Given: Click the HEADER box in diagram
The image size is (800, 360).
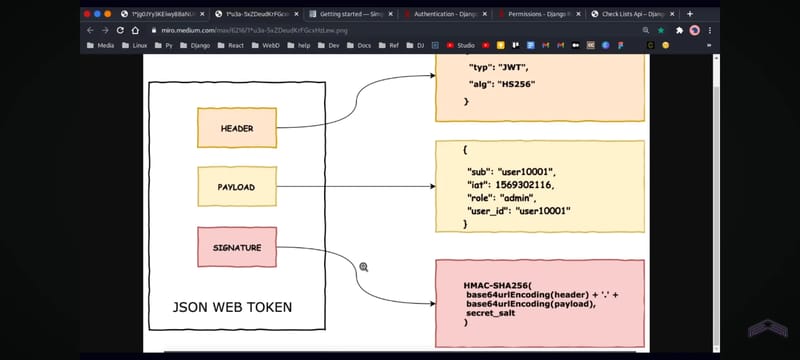Looking at the screenshot, I should pyautogui.click(x=237, y=128).
